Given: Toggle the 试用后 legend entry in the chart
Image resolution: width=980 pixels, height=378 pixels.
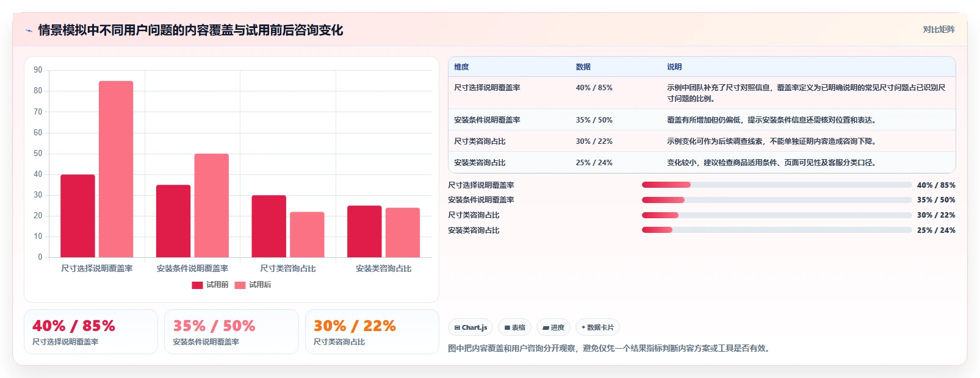Looking at the screenshot, I should click(x=253, y=285).
